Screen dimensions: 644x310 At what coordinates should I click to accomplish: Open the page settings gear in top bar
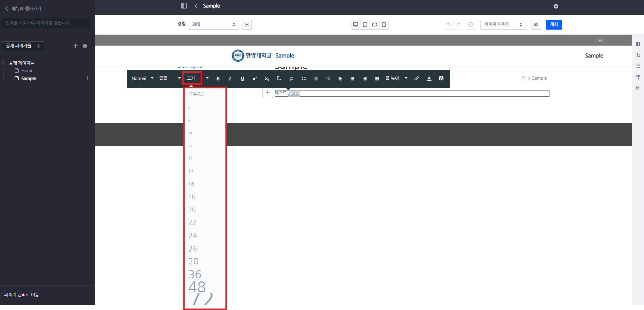(x=556, y=6)
